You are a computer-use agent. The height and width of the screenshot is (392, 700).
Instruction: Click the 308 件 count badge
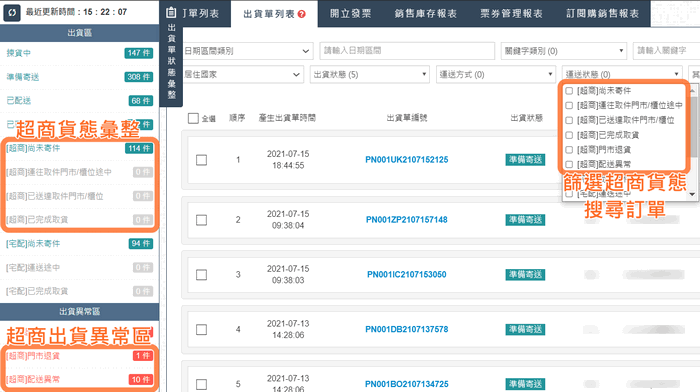pyautogui.click(x=138, y=77)
